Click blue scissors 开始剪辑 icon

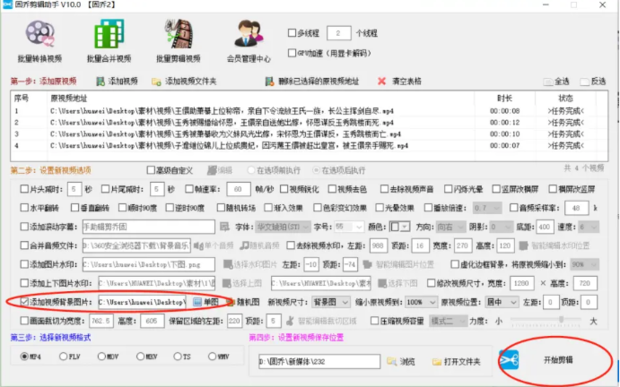tap(509, 360)
